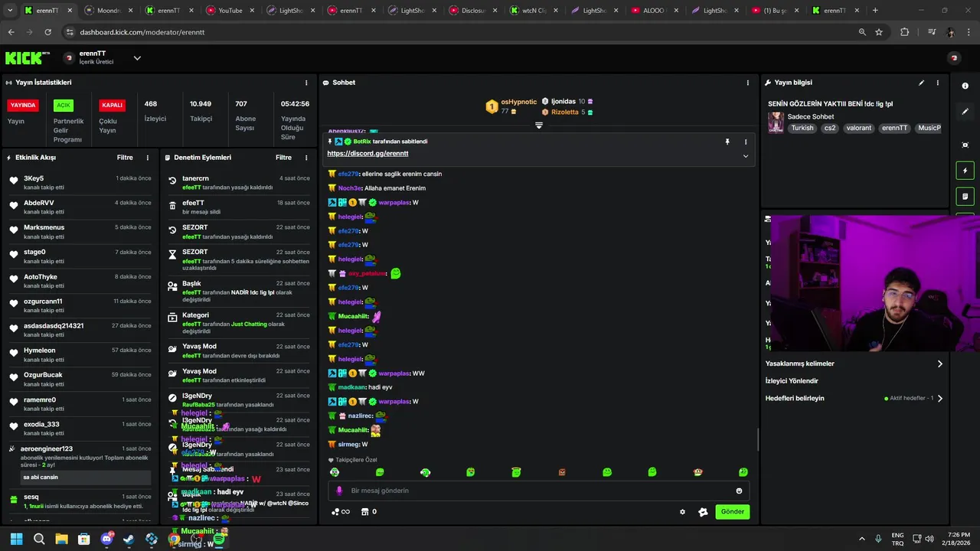Click the YAYINDA live status badge
Viewport: 980px width, 551px height.
23,106
